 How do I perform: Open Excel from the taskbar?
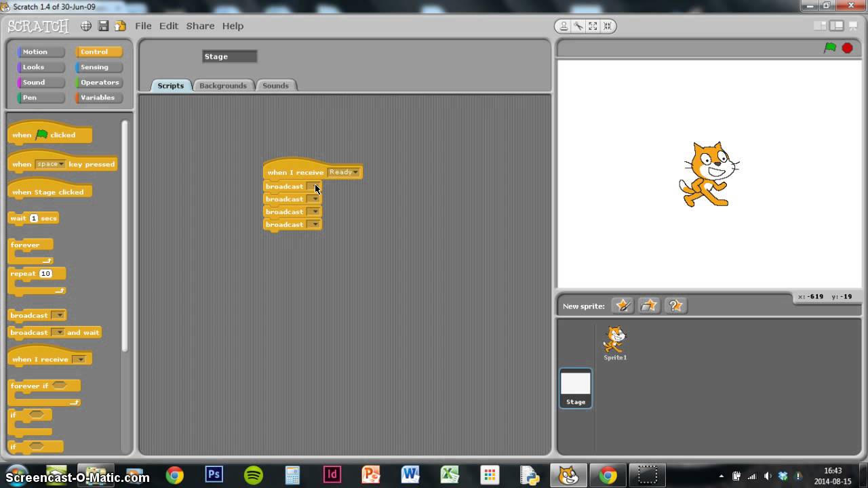(450, 474)
